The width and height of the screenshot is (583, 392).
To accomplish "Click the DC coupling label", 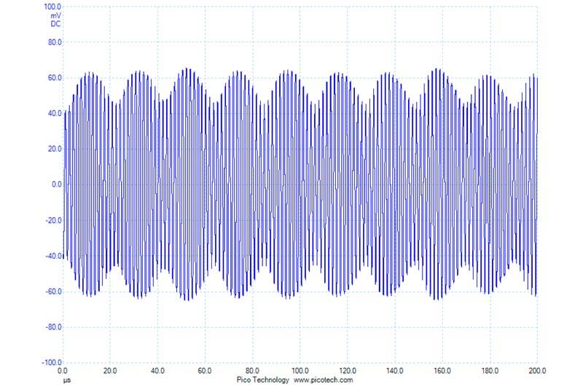I will pyautogui.click(x=56, y=24).
